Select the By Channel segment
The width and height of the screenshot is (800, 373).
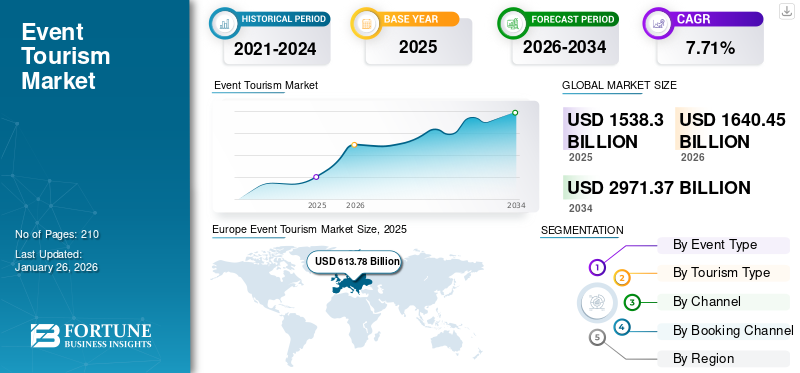(x=723, y=302)
